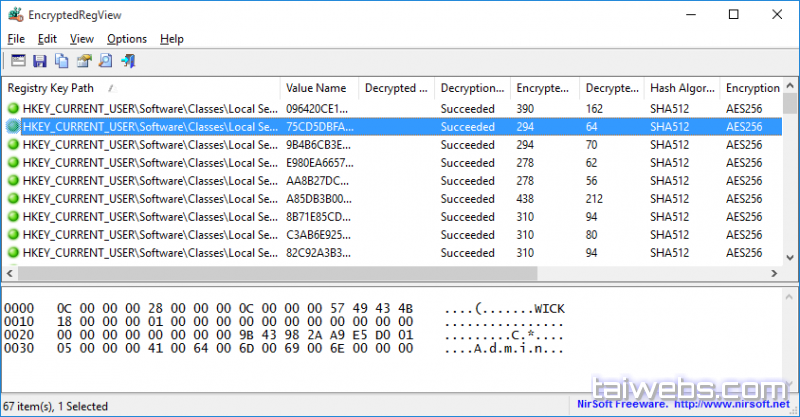Sort by Value Name column header
Image resolution: width=800 pixels, height=417 pixels.
(x=316, y=88)
